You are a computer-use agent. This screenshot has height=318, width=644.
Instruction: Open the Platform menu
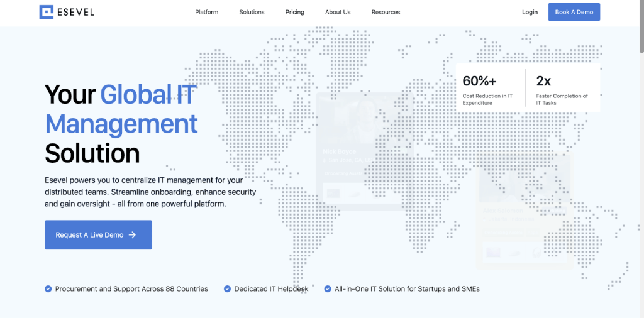click(207, 12)
